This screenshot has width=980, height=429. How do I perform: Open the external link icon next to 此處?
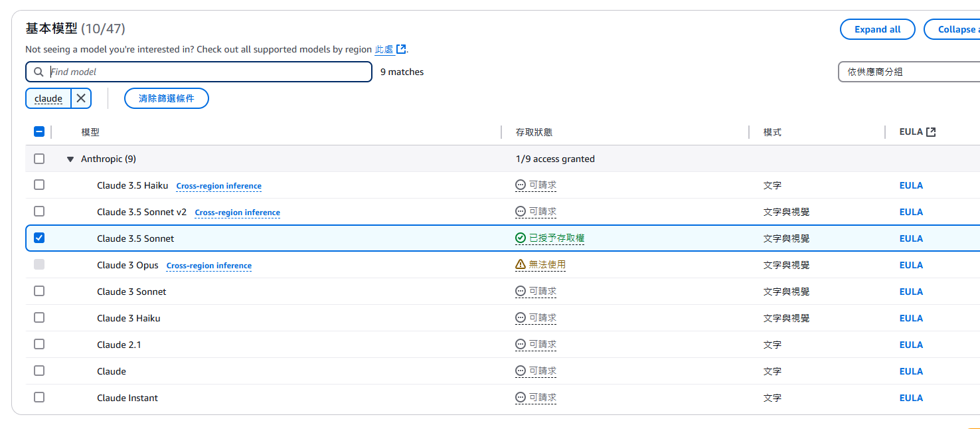point(401,49)
